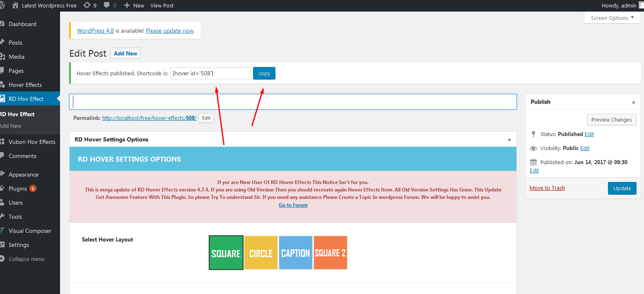Click the permalink Edit button
Image resolution: width=644 pixels, height=294 pixels.
pyautogui.click(x=206, y=118)
